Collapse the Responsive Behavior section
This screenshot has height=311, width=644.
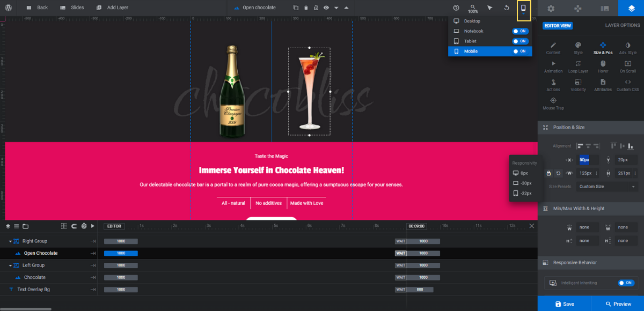[591, 263]
